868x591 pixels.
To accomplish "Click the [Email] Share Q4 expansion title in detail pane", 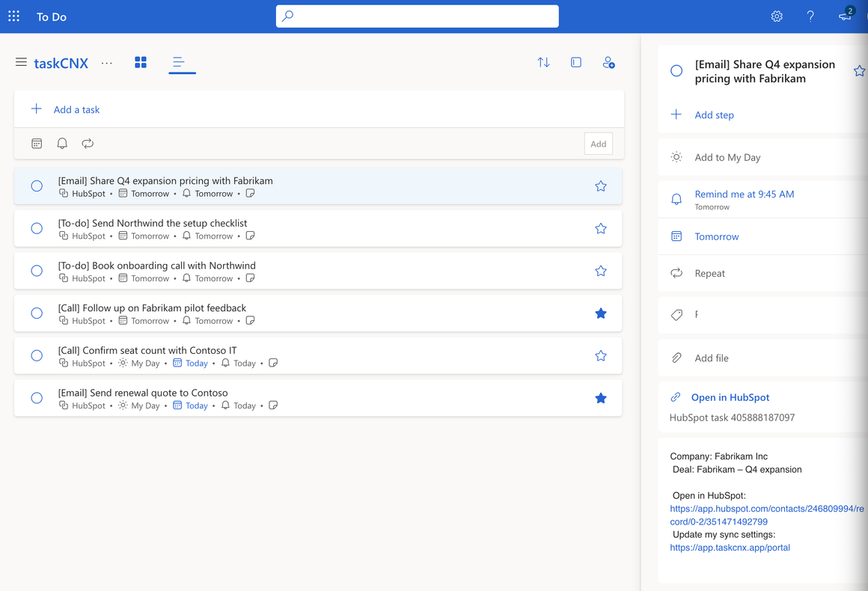I will pyautogui.click(x=765, y=71).
